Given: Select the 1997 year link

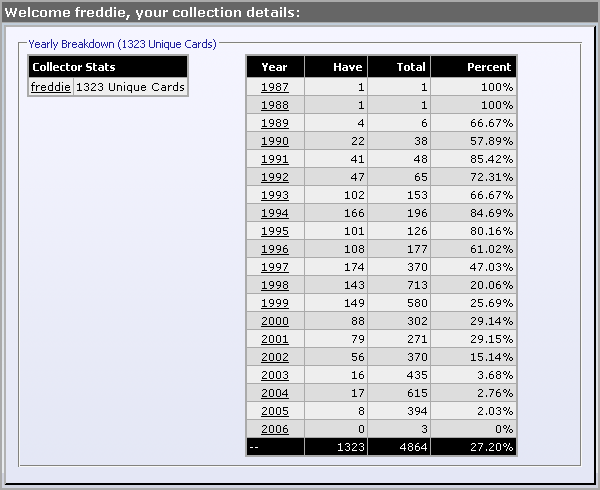Looking at the screenshot, I should pos(274,267).
